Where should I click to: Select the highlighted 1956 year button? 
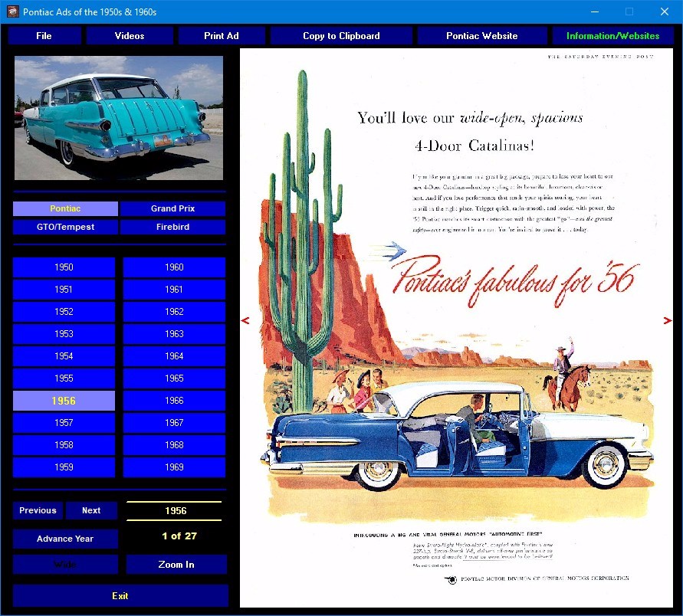pos(64,401)
